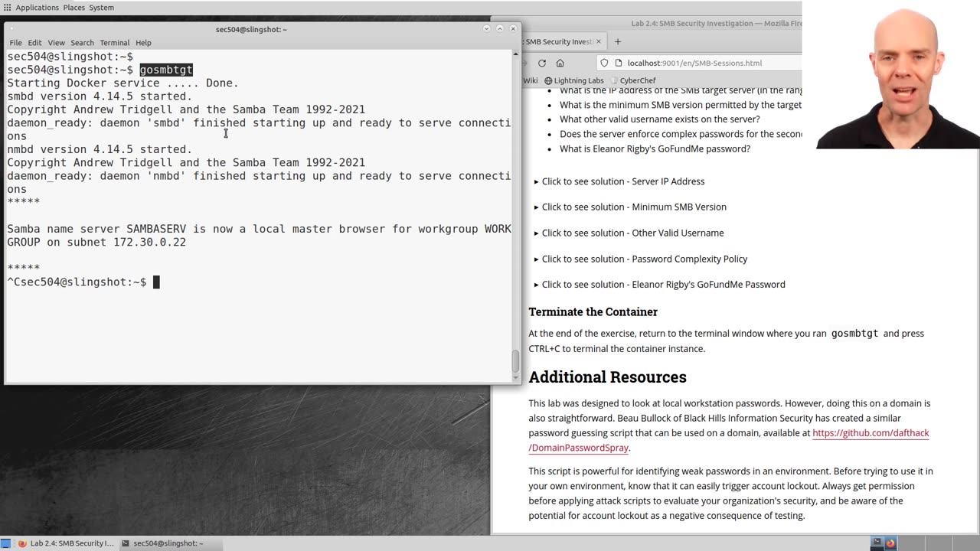Click the highlighted gosmbtgt command text
Image resolution: width=980 pixels, height=551 pixels.
coord(166,70)
